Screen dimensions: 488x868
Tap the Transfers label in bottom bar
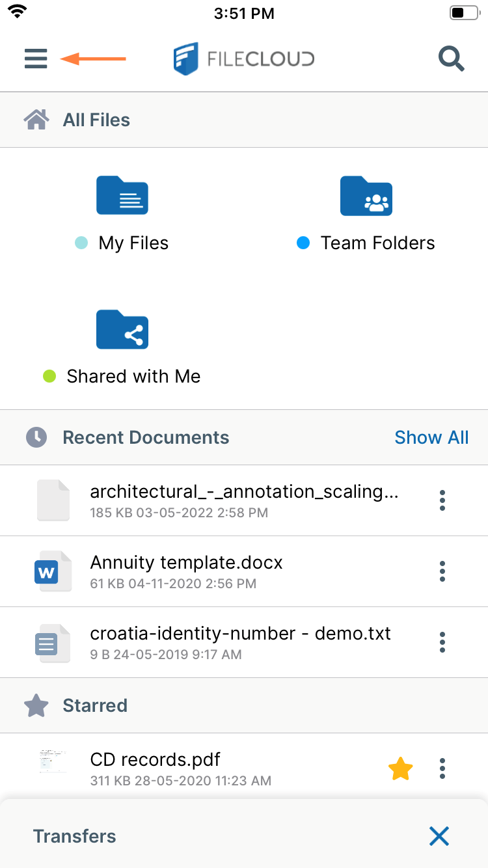(75, 836)
